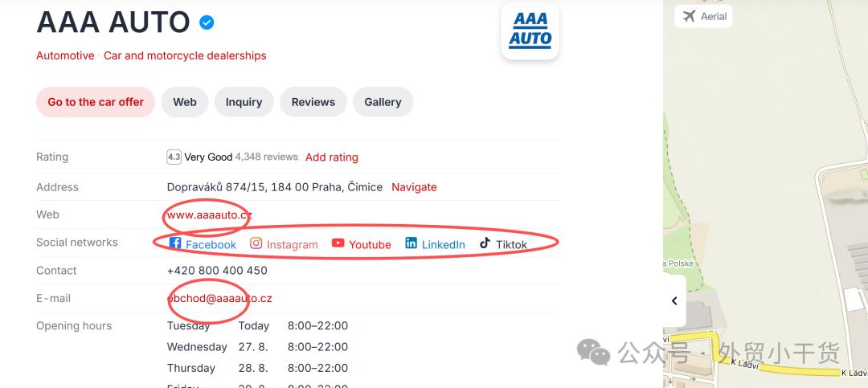Click the airplane icon on Aerial button
868x388 pixels.
(690, 16)
